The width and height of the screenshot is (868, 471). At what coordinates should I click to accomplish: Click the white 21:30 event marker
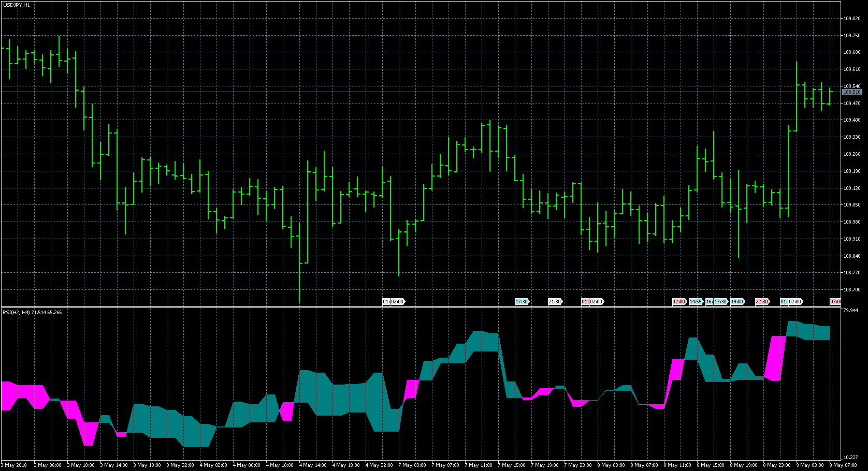click(555, 302)
